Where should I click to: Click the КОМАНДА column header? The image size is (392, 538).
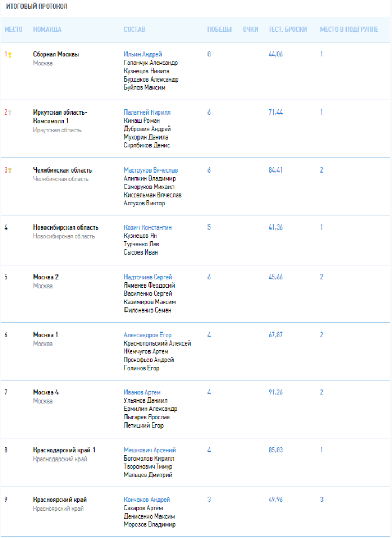point(47,29)
